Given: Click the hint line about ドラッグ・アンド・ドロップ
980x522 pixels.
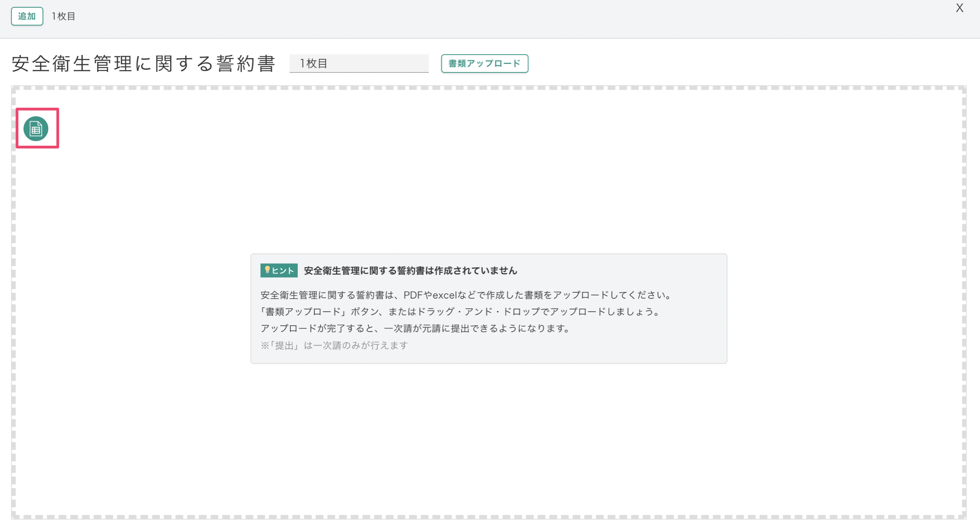Looking at the screenshot, I should click(461, 312).
